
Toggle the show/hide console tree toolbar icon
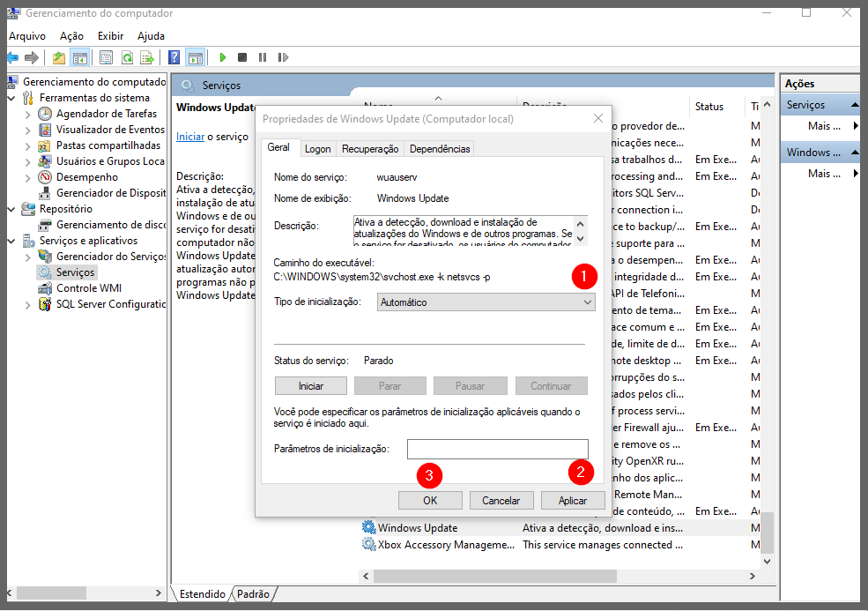pos(80,57)
